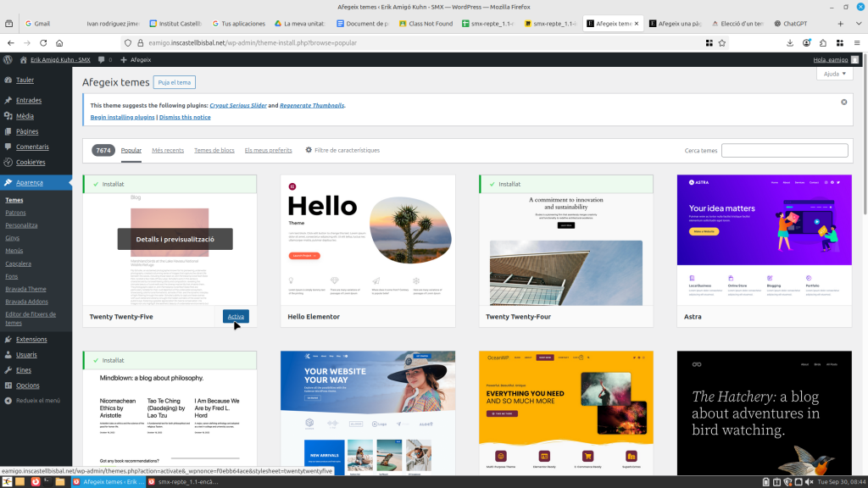Click the Begin installing plugins link
Viewport: 868px width, 488px height.
(122, 117)
